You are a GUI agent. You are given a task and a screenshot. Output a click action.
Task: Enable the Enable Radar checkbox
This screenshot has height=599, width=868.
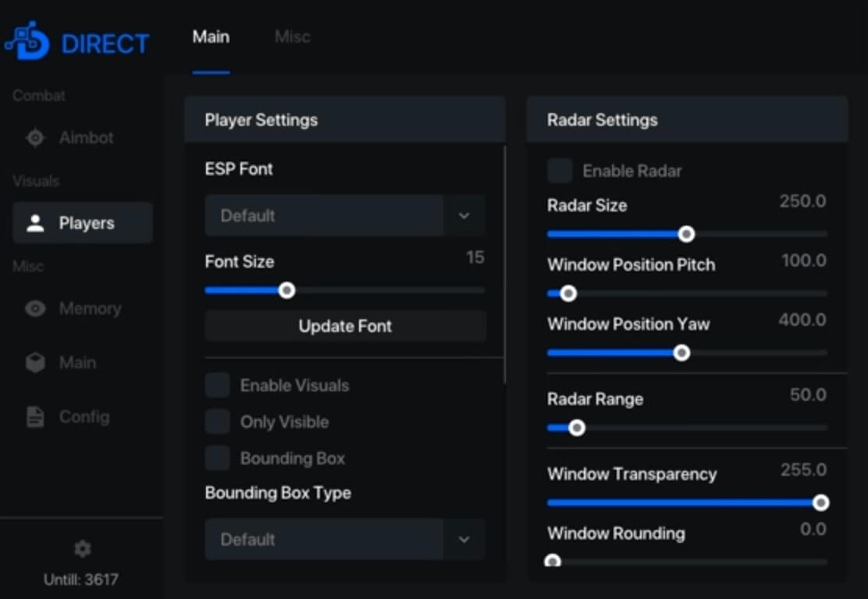(x=560, y=171)
